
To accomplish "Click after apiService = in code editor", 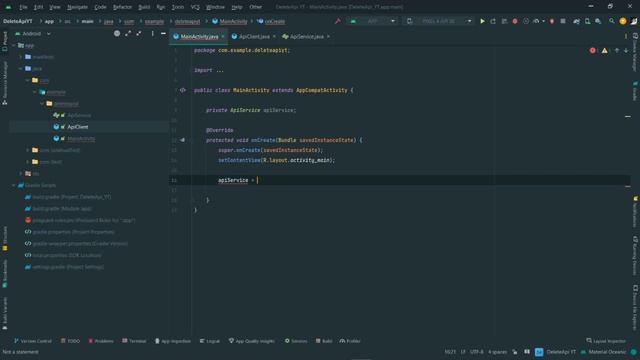I will [258, 180].
